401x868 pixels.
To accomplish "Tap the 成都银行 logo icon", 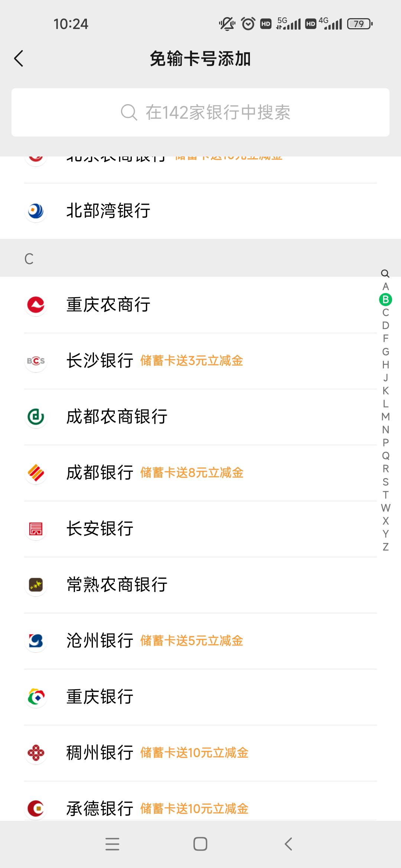I will coord(36,473).
